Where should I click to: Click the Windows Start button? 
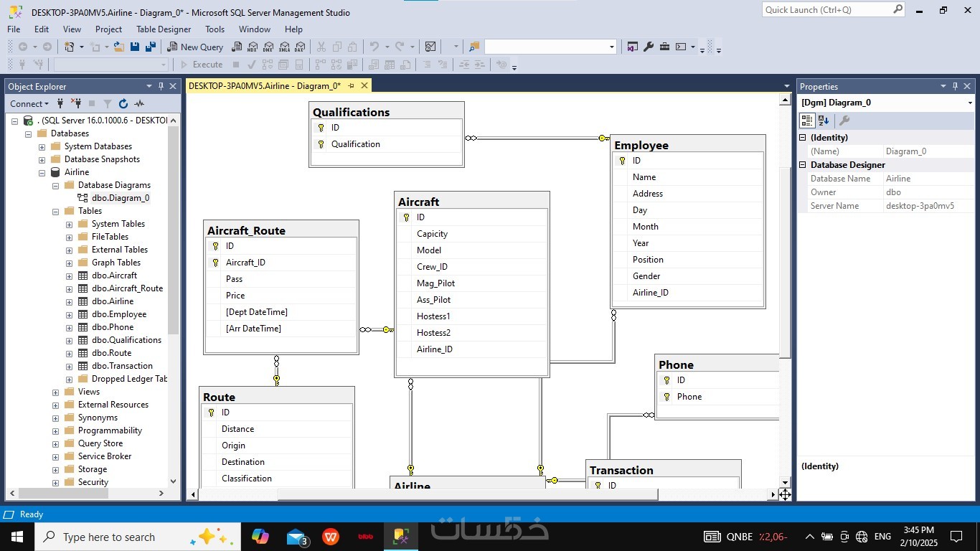[17, 537]
